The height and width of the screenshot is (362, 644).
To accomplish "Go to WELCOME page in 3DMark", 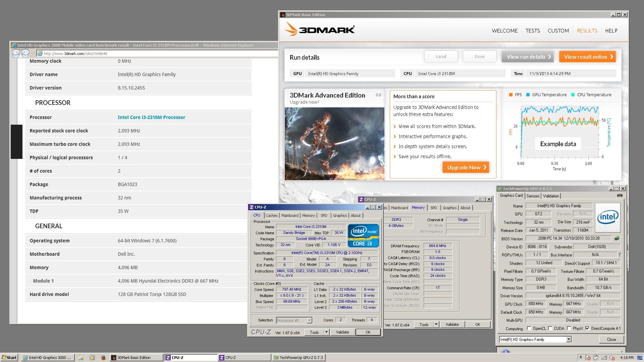I will [504, 31].
